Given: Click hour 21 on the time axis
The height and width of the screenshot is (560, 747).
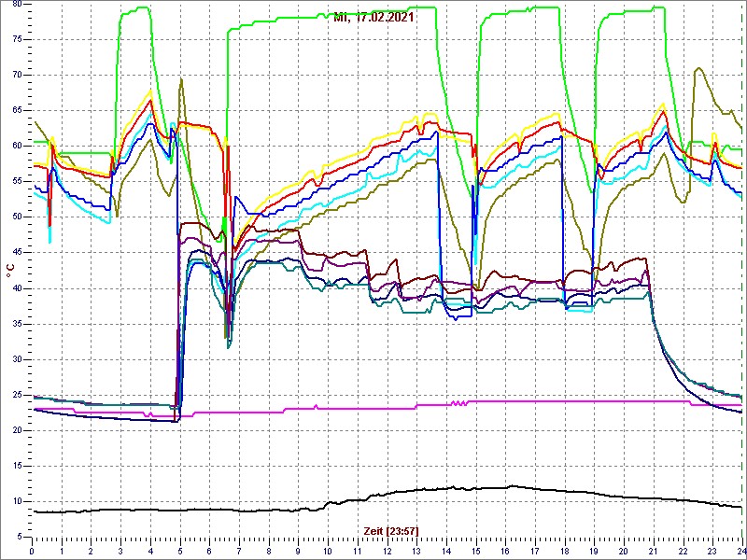Looking at the screenshot, I should [654, 551].
